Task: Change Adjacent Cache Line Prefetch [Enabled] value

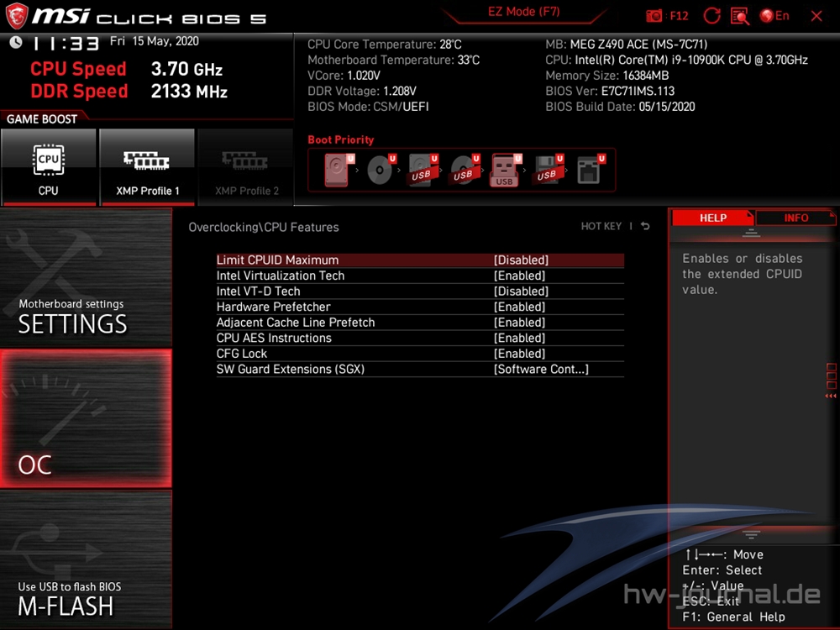Action: point(519,322)
